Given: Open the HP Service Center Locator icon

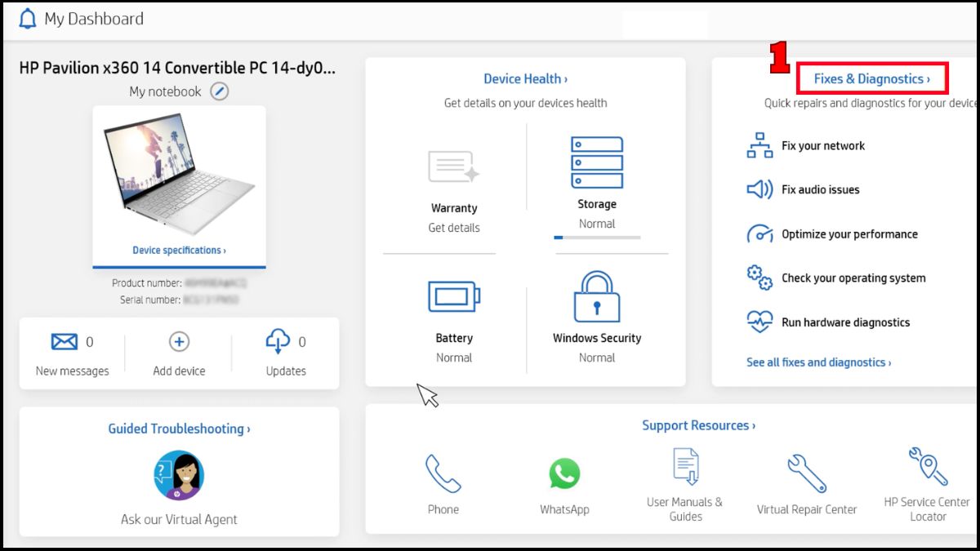Looking at the screenshot, I should pos(928,466).
